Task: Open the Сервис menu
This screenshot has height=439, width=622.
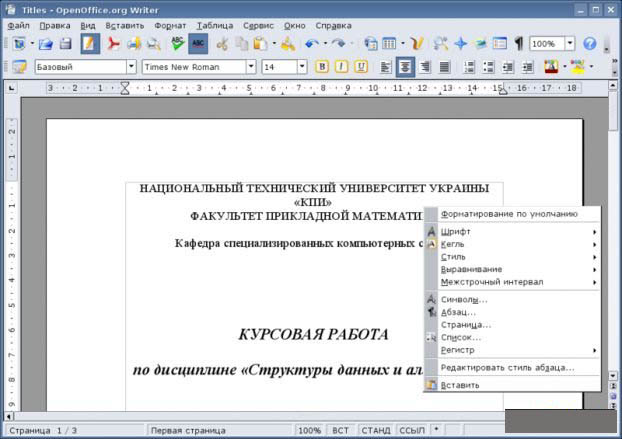Action: 258,26
